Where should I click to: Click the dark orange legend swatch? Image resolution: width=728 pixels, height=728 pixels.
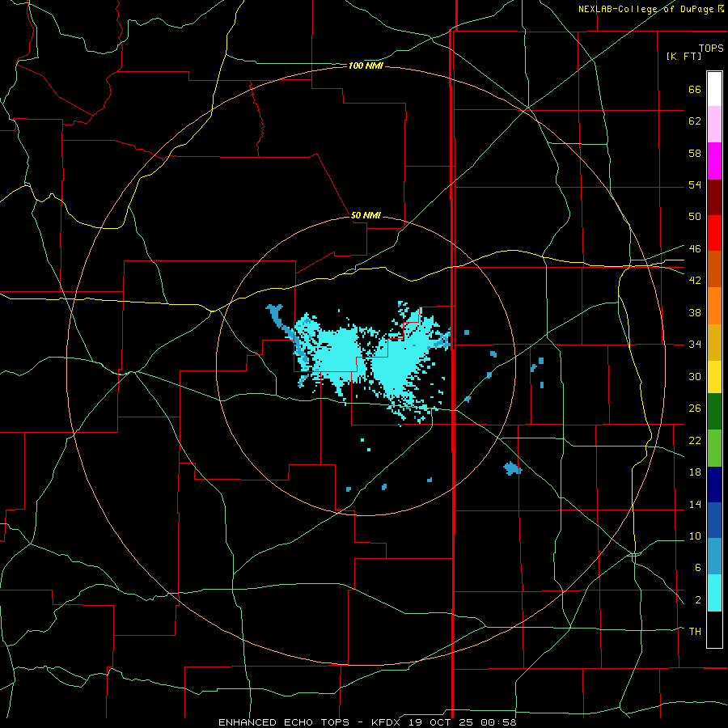tap(714, 269)
